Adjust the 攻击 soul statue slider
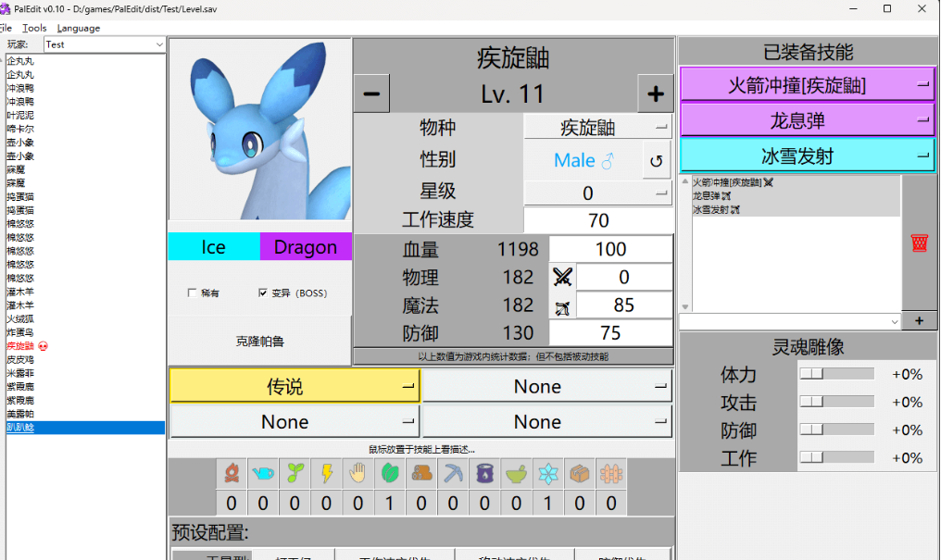Viewport: 941px width, 560px height. click(x=836, y=402)
